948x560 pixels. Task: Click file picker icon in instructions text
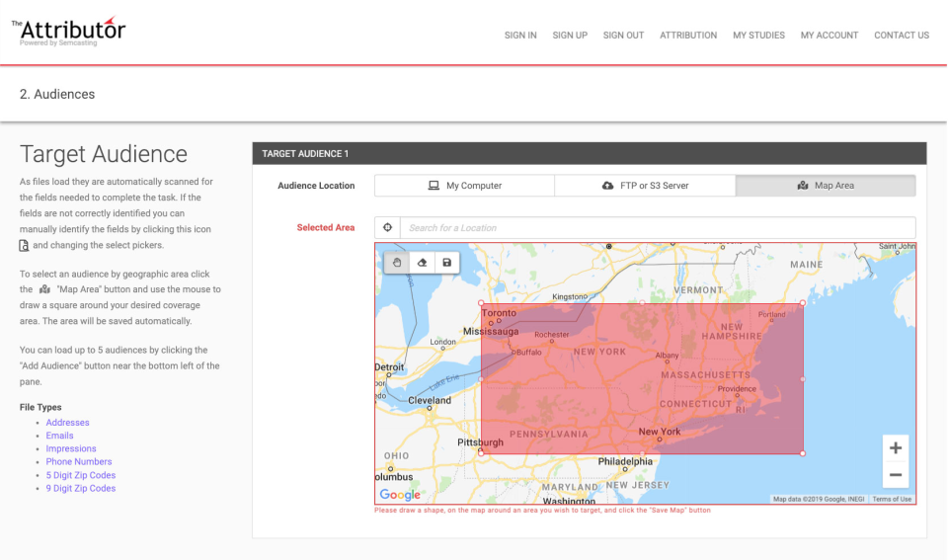[x=24, y=246]
